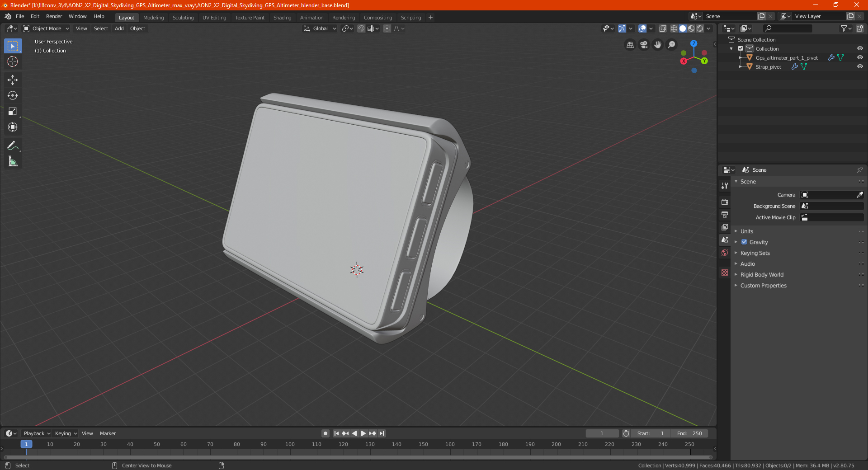Uncheck the Collection checkbox in the outliner
Screen dimensions: 868x470
pyautogui.click(x=741, y=48)
